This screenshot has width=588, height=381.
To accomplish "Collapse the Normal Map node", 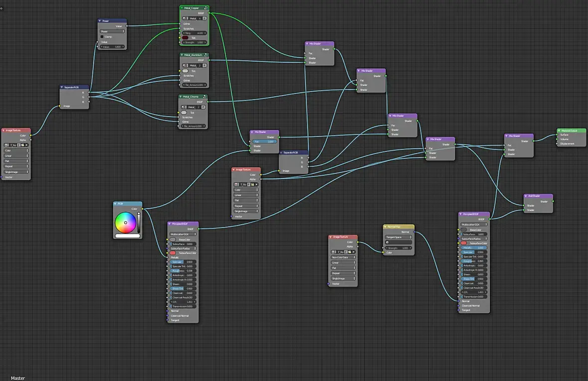I will click(385, 227).
